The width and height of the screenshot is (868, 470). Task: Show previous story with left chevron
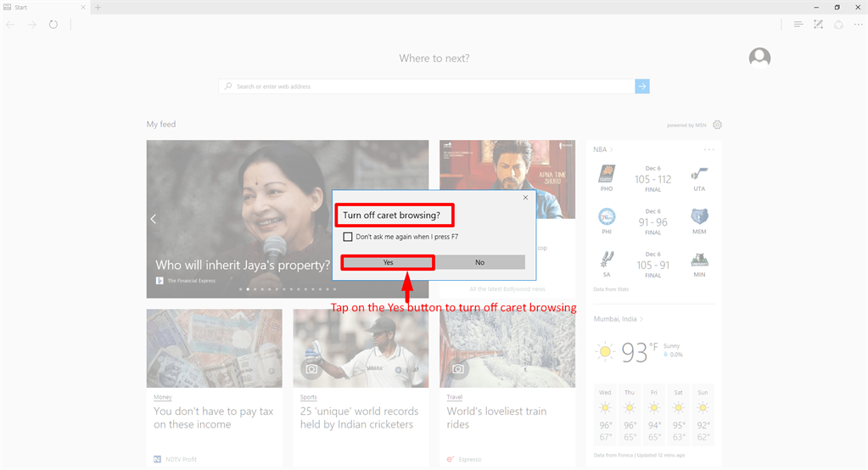click(154, 219)
